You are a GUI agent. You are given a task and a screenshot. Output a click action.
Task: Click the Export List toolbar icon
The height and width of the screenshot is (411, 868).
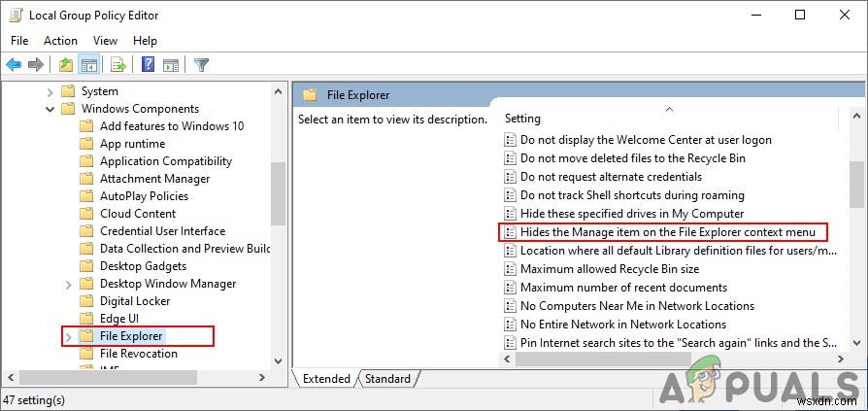click(x=118, y=65)
